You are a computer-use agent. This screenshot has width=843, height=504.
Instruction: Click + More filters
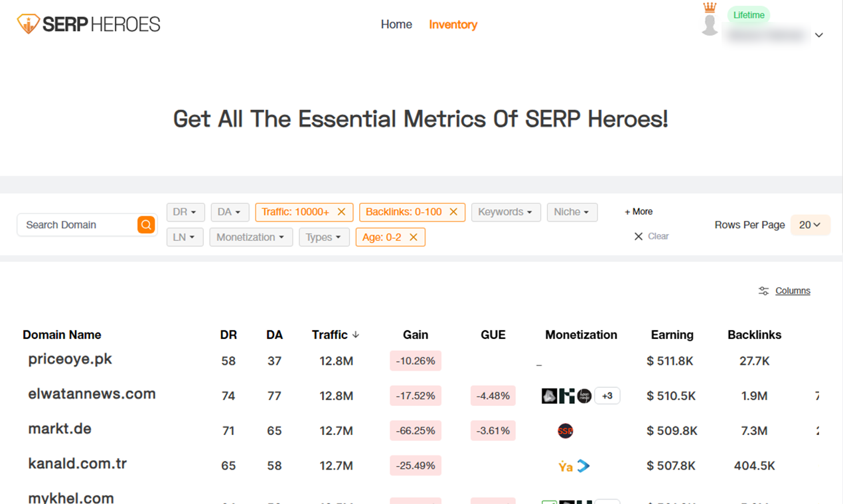(639, 212)
